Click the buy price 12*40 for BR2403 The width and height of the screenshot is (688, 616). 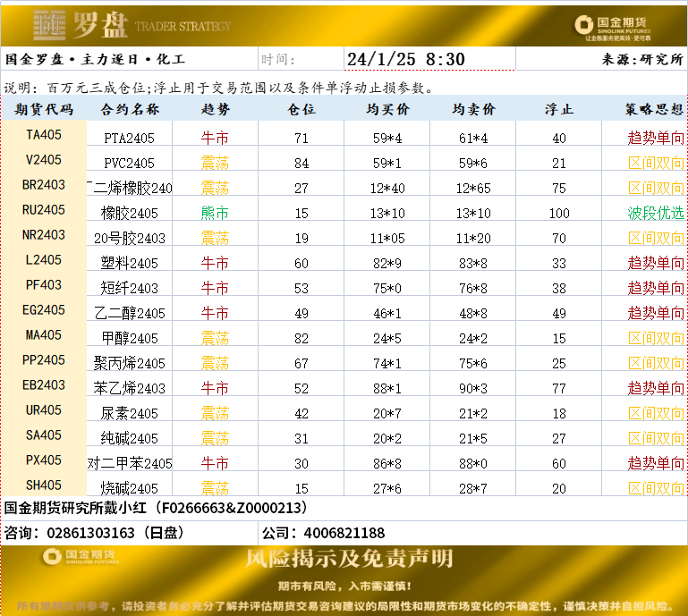pos(387,188)
